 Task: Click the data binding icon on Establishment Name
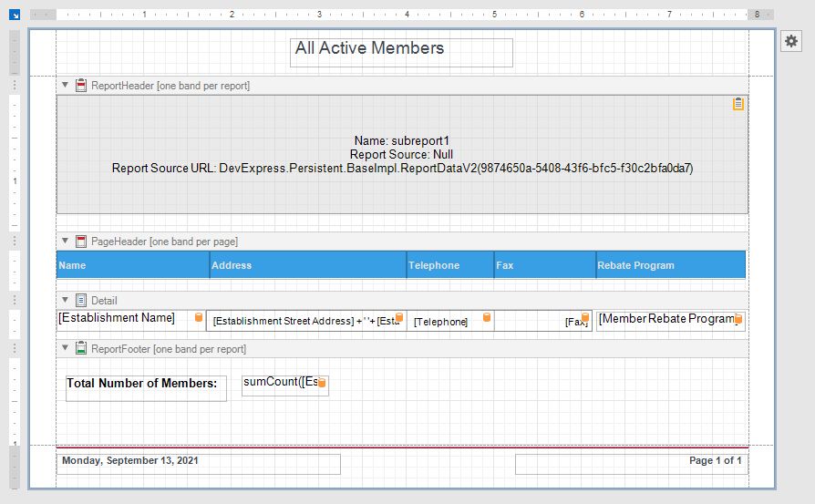tap(199, 318)
